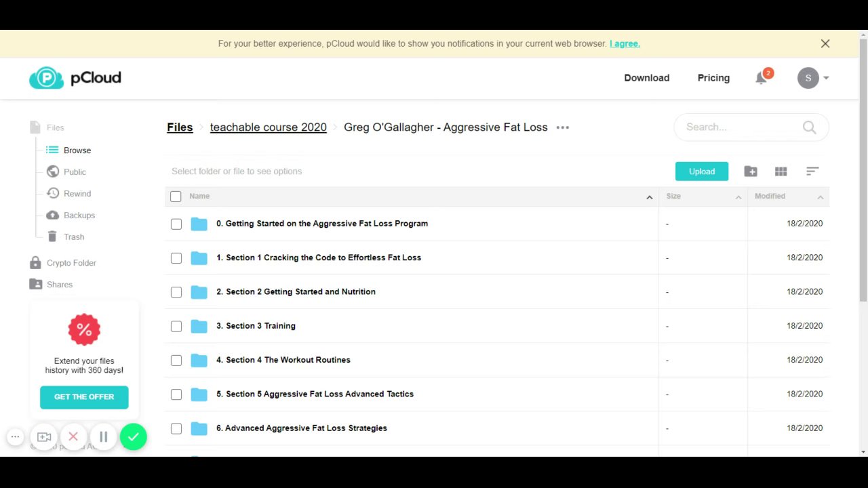This screenshot has height=488, width=868.
Task: Open the Crypto Folder section
Action: (x=63, y=262)
